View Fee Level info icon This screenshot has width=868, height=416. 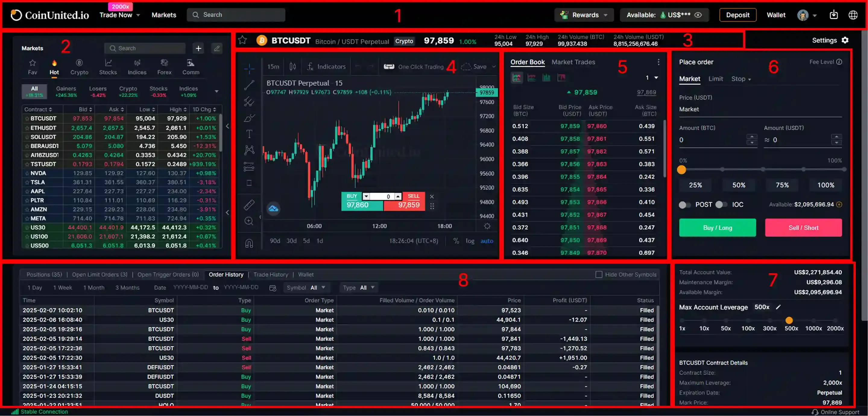coord(839,62)
